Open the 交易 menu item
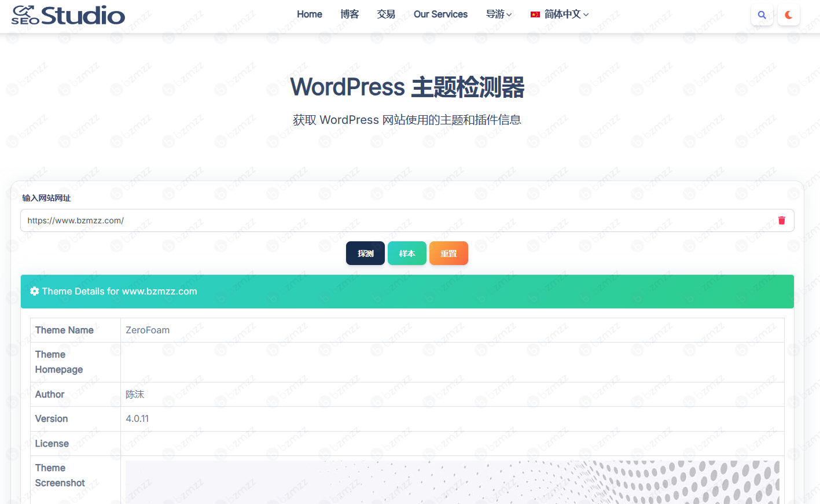This screenshot has height=504, width=820. (386, 14)
